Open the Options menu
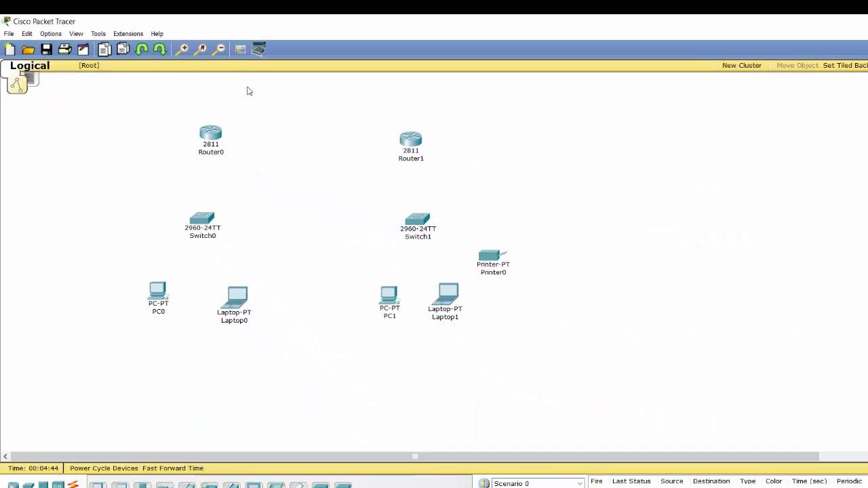 coord(51,34)
